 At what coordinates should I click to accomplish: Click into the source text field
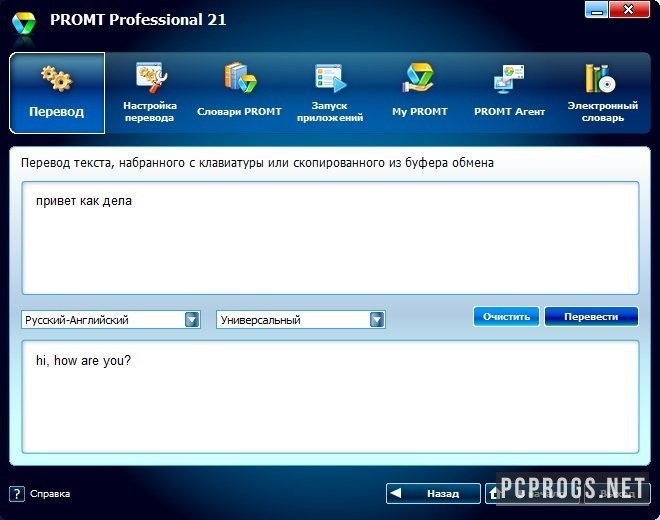(330, 238)
